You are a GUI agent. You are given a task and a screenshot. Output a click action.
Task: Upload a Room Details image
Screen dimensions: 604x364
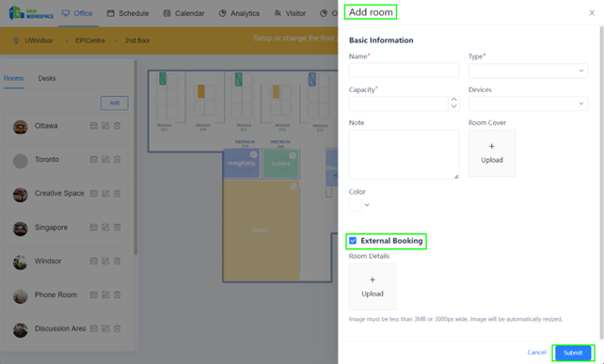373,287
